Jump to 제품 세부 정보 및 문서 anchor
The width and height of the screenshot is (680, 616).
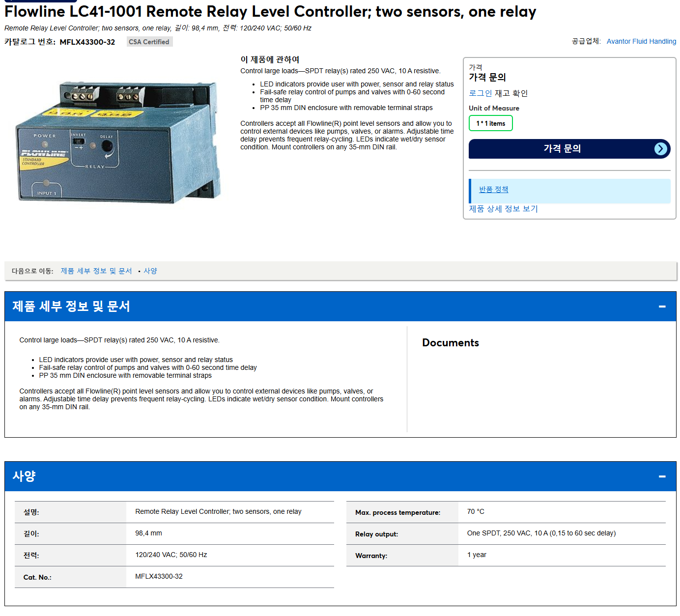click(x=96, y=271)
